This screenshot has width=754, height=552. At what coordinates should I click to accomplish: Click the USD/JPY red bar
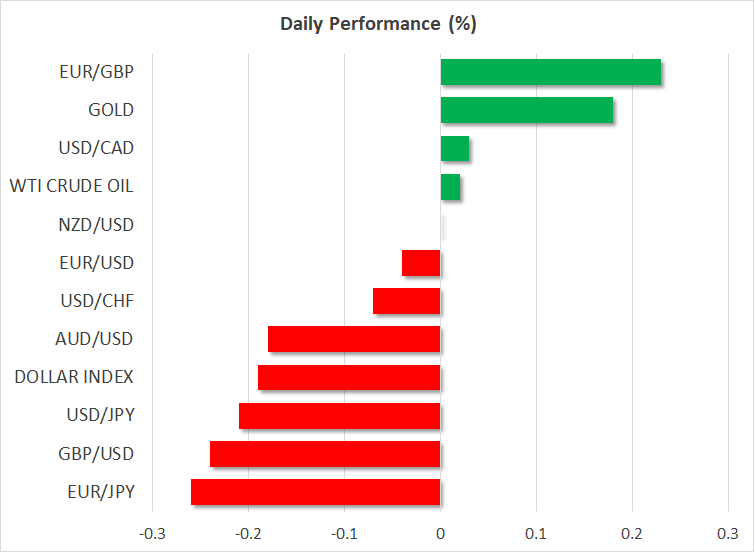[x=340, y=415]
